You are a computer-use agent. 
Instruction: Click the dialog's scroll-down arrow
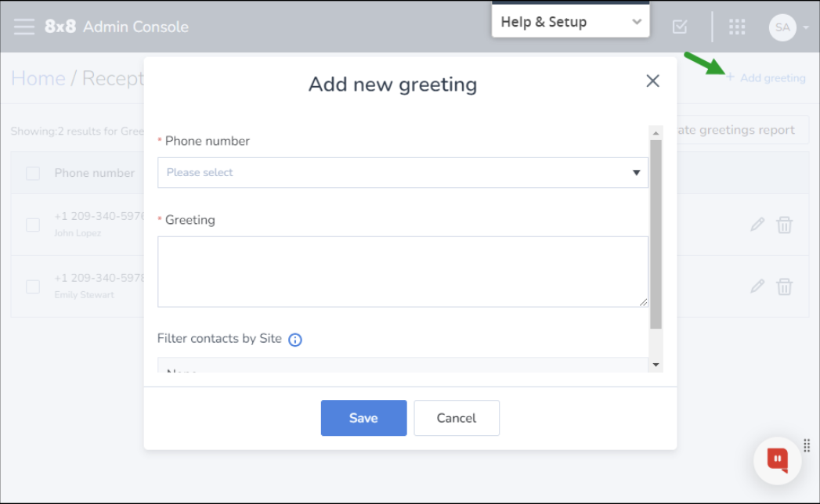[656, 365]
